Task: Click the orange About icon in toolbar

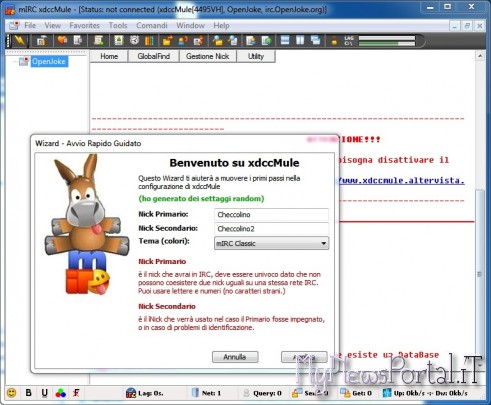Action: pyautogui.click(x=334, y=41)
